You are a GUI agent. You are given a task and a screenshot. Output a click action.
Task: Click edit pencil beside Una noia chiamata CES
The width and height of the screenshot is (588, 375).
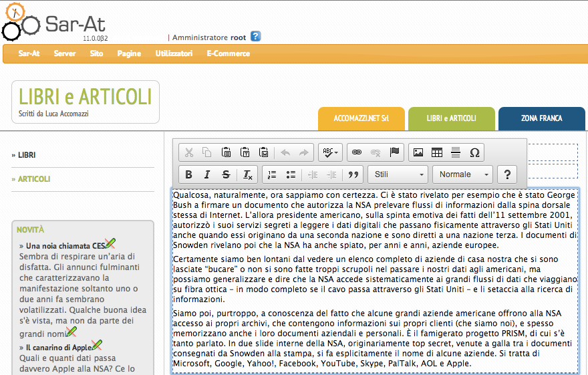110,243
